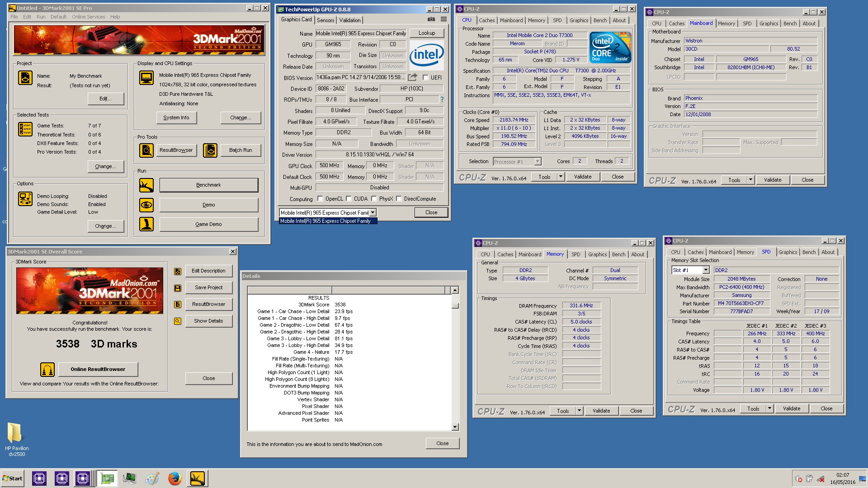This screenshot has height=488, width=868.
Task: Click the system tray clock
Action: tap(843, 479)
